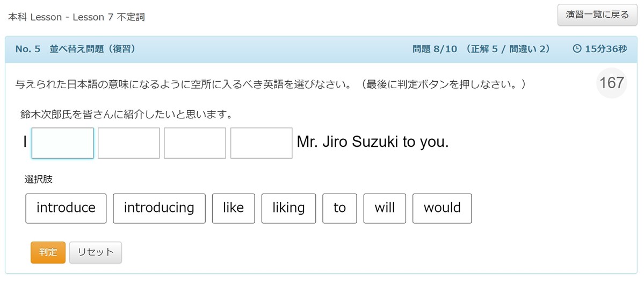
Task: Select the word choice 'introducing'
Action: (x=159, y=208)
